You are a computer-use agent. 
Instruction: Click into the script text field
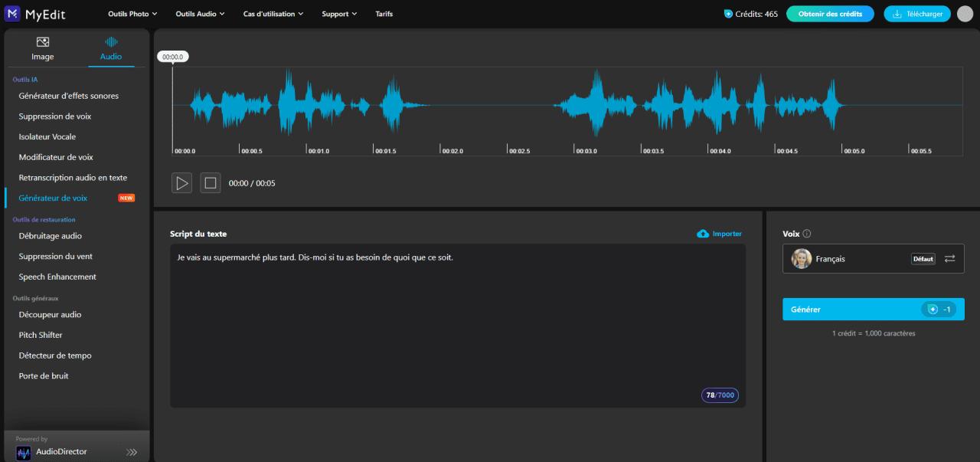tap(458, 326)
